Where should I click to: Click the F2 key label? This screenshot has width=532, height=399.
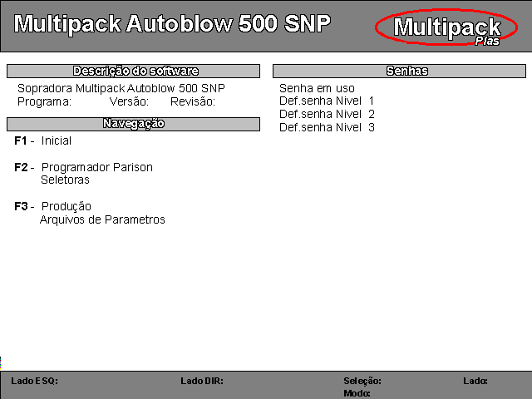click(21, 167)
